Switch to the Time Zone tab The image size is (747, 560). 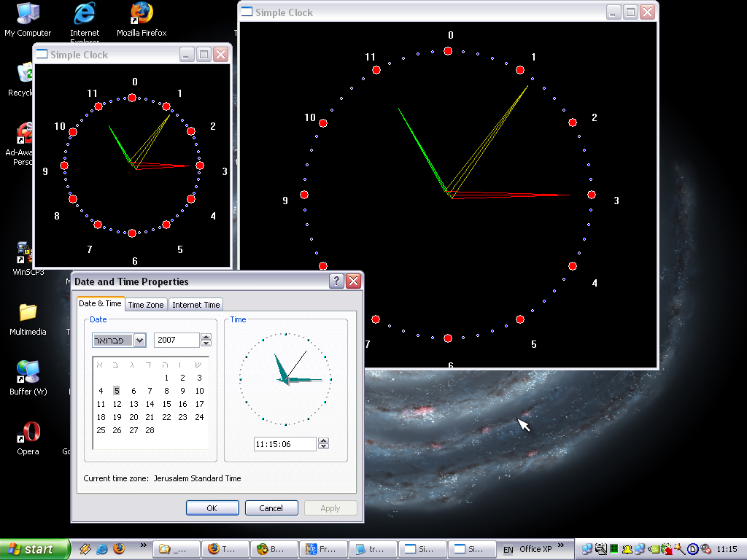click(x=146, y=305)
